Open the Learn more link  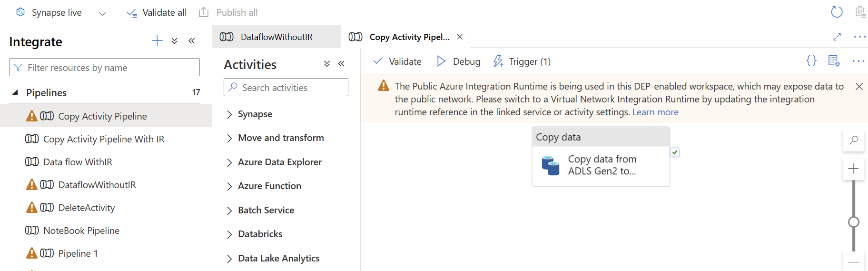click(x=655, y=112)
